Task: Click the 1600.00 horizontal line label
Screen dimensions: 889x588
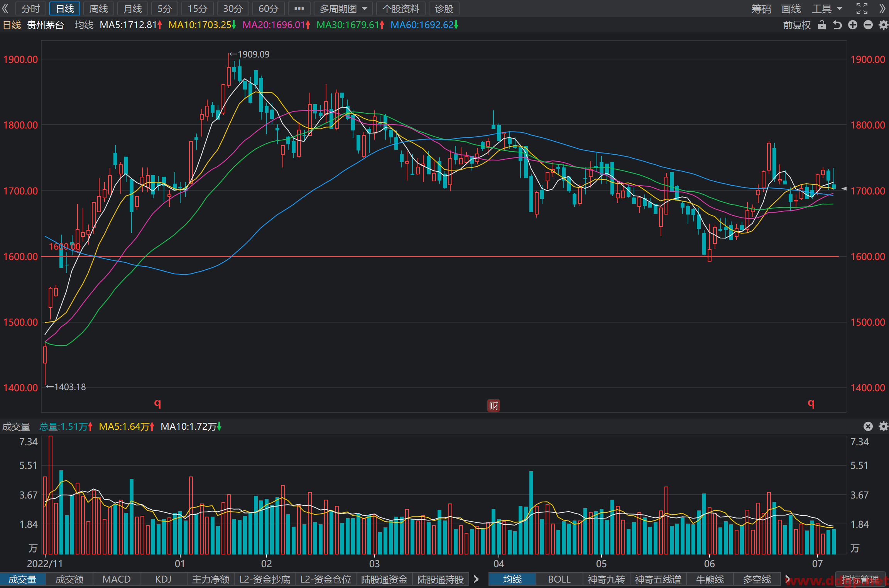Action: (64, 247)
